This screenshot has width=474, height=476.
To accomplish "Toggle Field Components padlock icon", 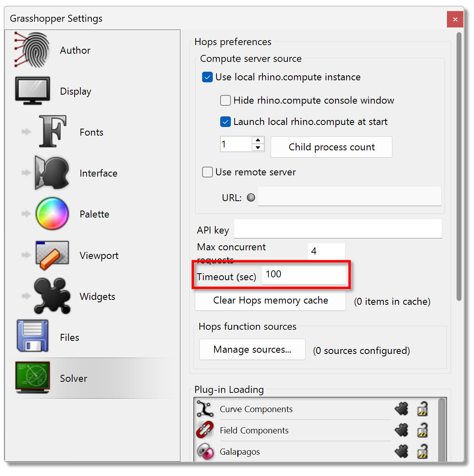I will (422, 430).
